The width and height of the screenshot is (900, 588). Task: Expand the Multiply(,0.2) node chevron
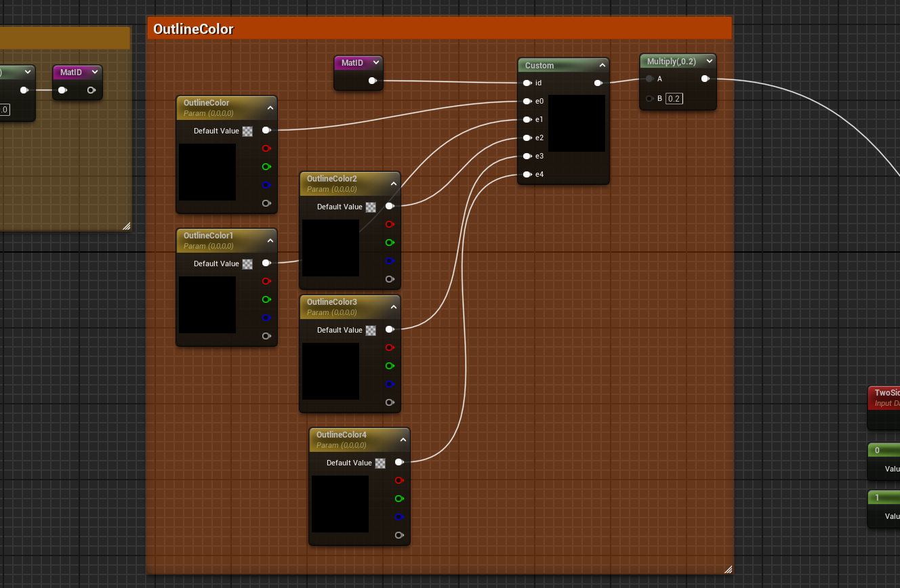[x=709, y=61]
